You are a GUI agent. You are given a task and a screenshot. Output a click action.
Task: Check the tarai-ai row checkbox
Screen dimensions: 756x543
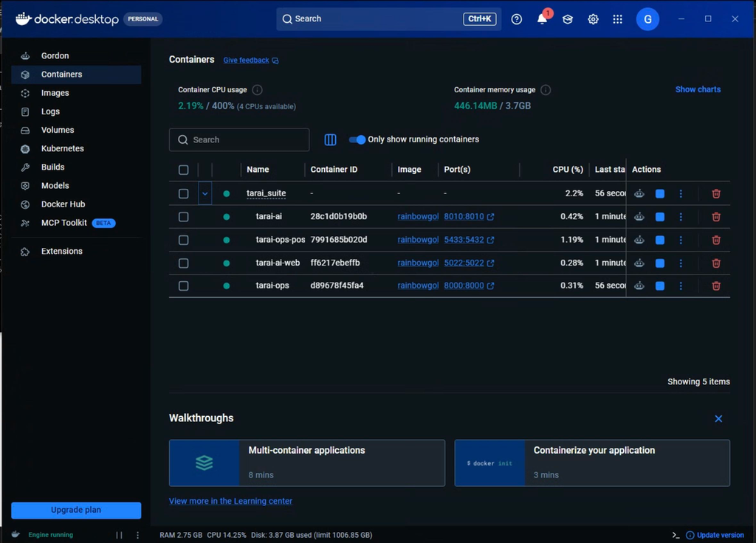[x=184, y=217]
